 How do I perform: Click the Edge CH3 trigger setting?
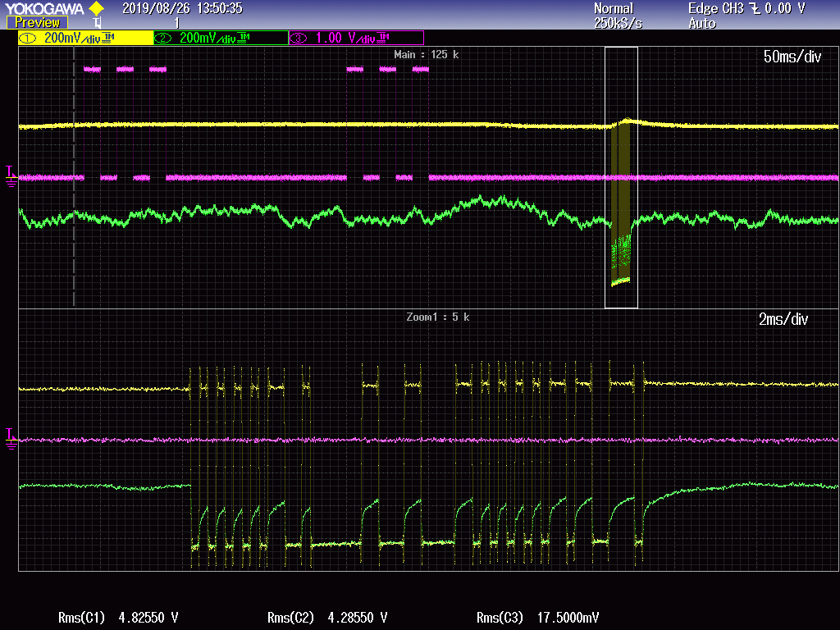click(746, 8)
